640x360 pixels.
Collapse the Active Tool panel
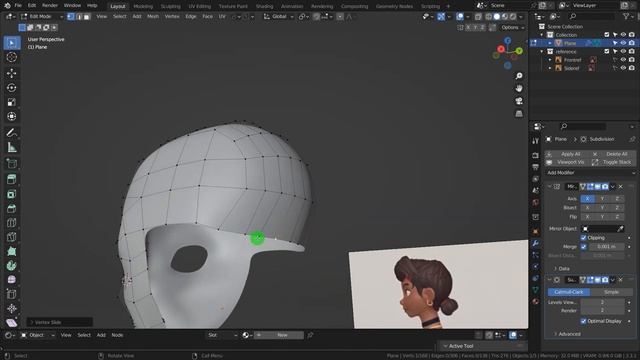pyautogui.click(x=445, y=346)
